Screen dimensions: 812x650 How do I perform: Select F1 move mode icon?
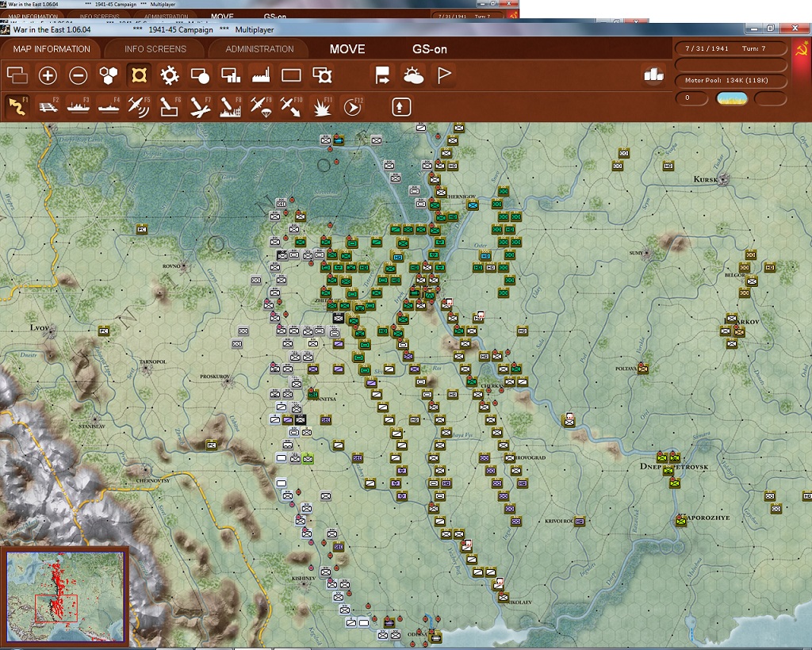[x=17, y=106]
